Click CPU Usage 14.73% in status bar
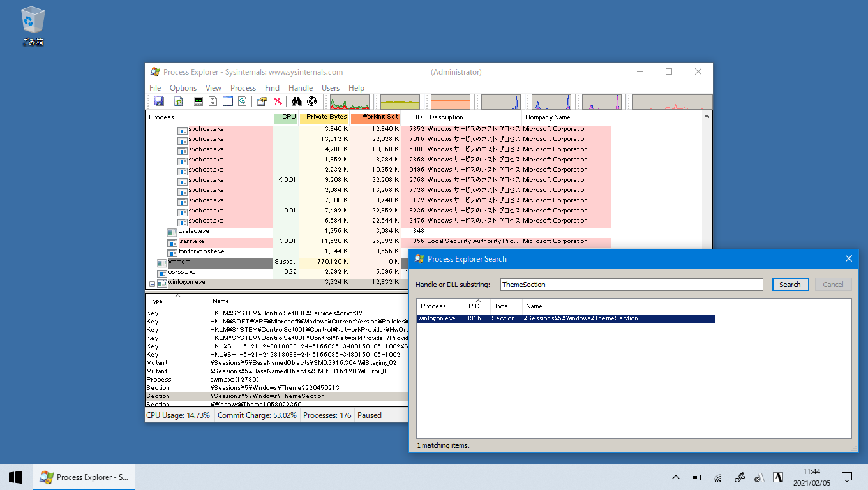 coord(178,415)
